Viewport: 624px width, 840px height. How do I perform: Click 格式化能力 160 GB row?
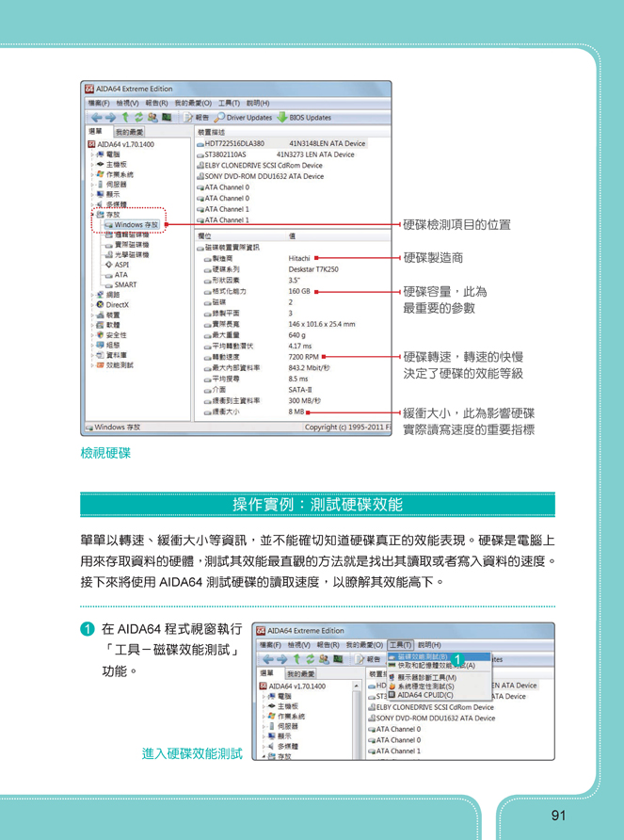[257, 291]
